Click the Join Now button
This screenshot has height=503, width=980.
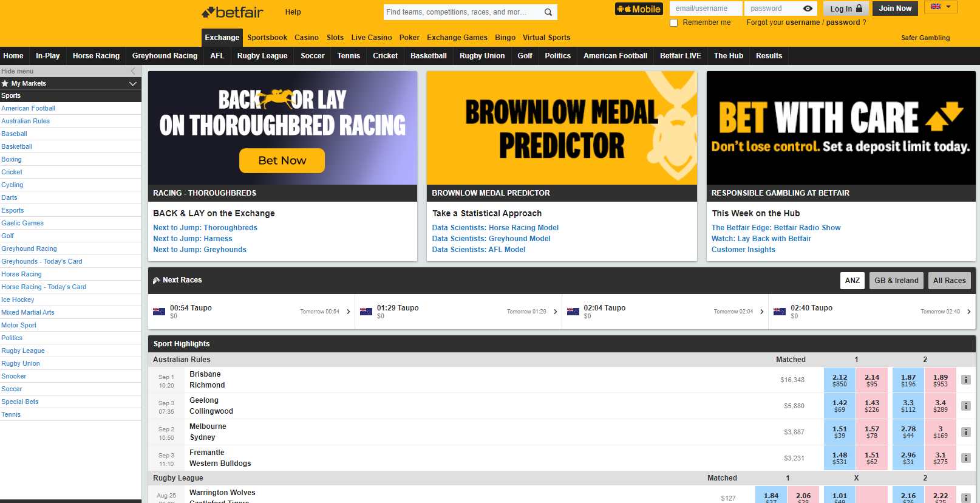tap(895, 9)
